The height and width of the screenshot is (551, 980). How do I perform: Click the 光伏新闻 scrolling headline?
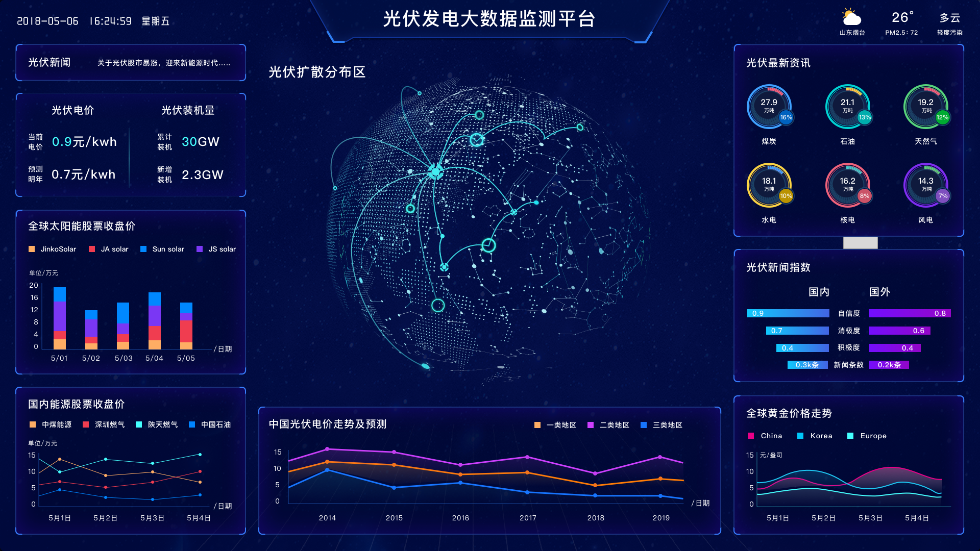(x=163, y=63)
